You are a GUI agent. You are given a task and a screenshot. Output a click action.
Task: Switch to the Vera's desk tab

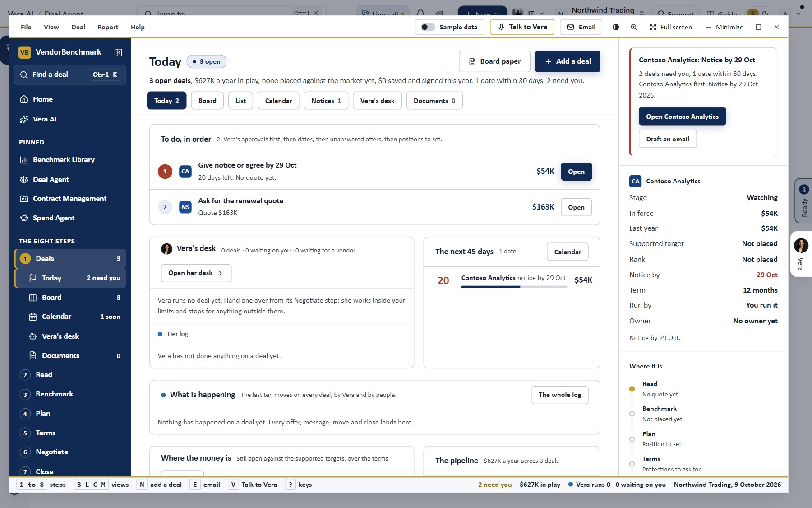point(377,101)
